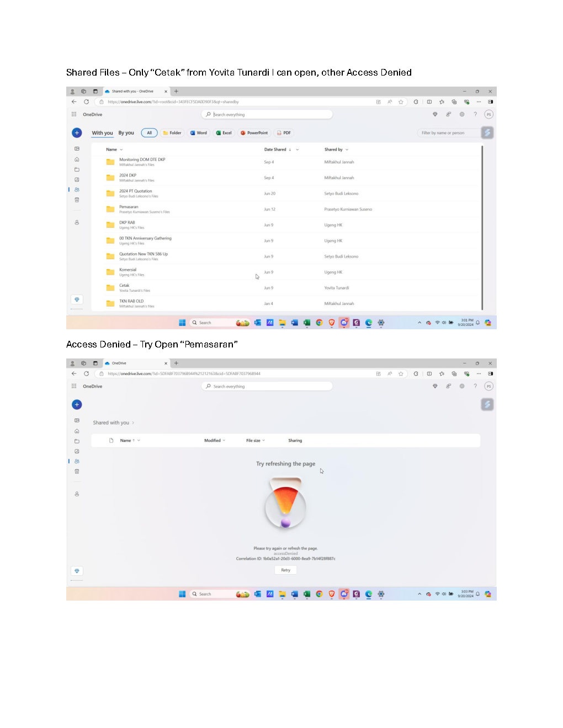The image size is (563, 728).
Task: Select the OneDrive browser tab in access denied window
Action: pos(136,363)
